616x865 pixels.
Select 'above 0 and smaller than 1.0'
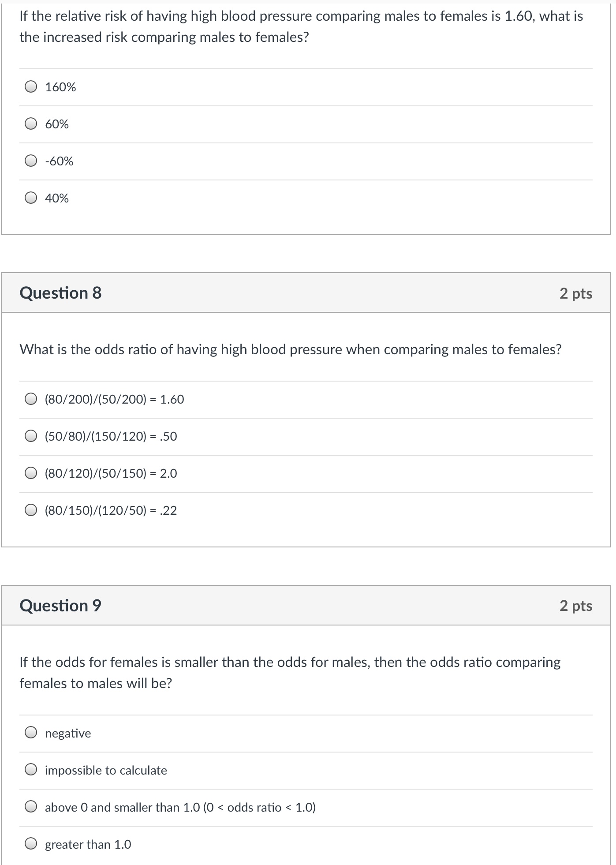point(31,807)
